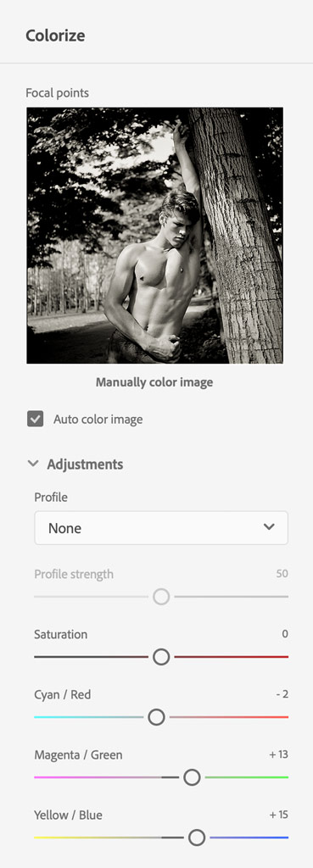Click the Yellow / Blue slider handle
313x868 pixels.
(x=197, y=837)
